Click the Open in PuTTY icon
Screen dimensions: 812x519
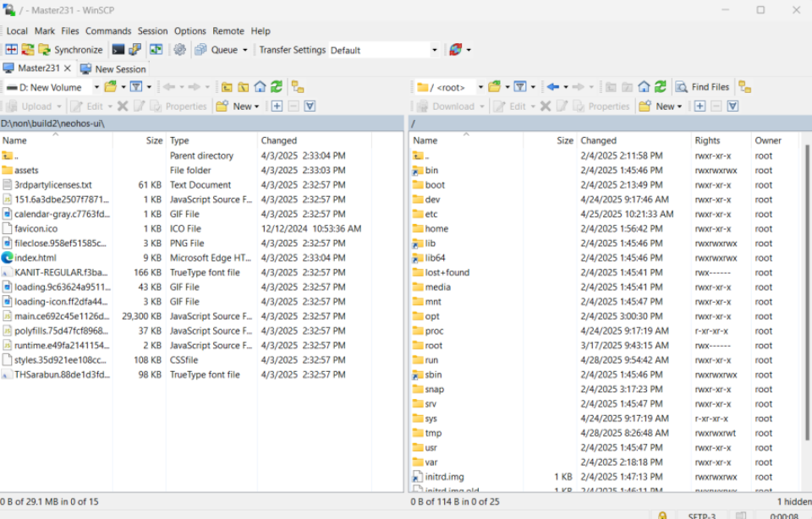tap(134, 50)
